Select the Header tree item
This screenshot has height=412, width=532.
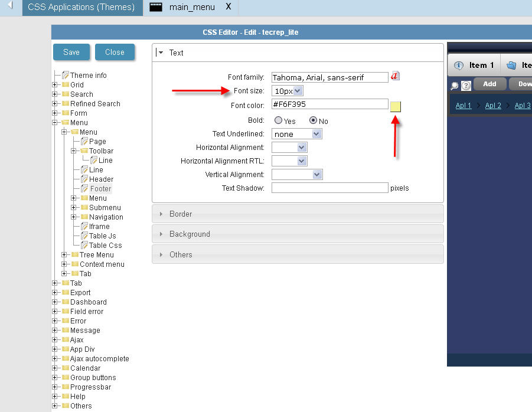point(101,179)
